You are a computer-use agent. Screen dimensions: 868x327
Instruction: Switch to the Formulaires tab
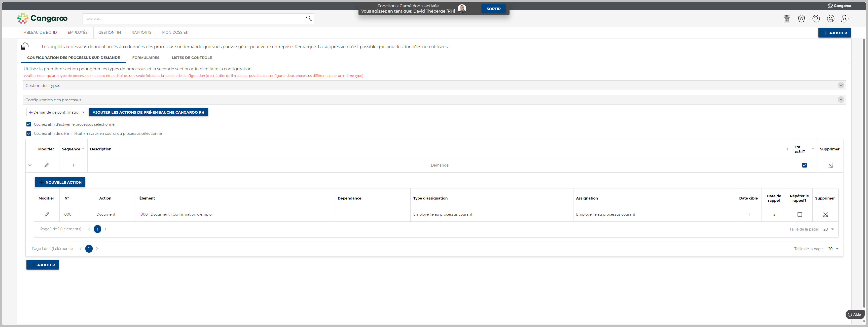click(146, 58)
